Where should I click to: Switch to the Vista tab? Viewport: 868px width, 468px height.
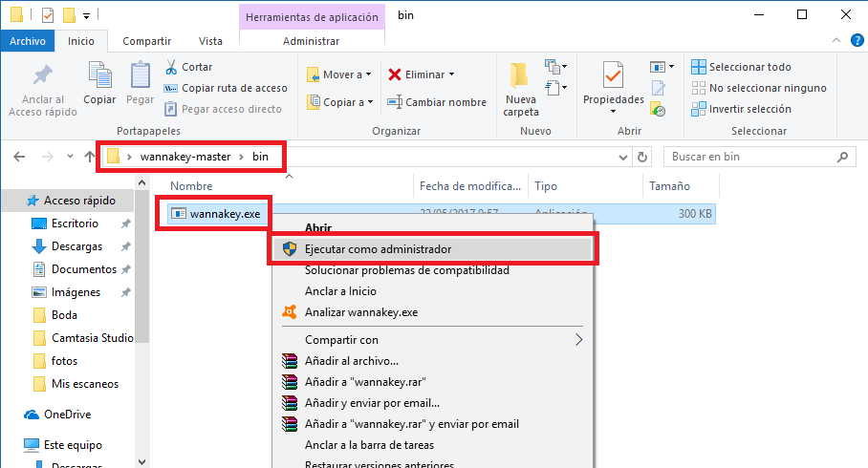(x=210, y=41)
